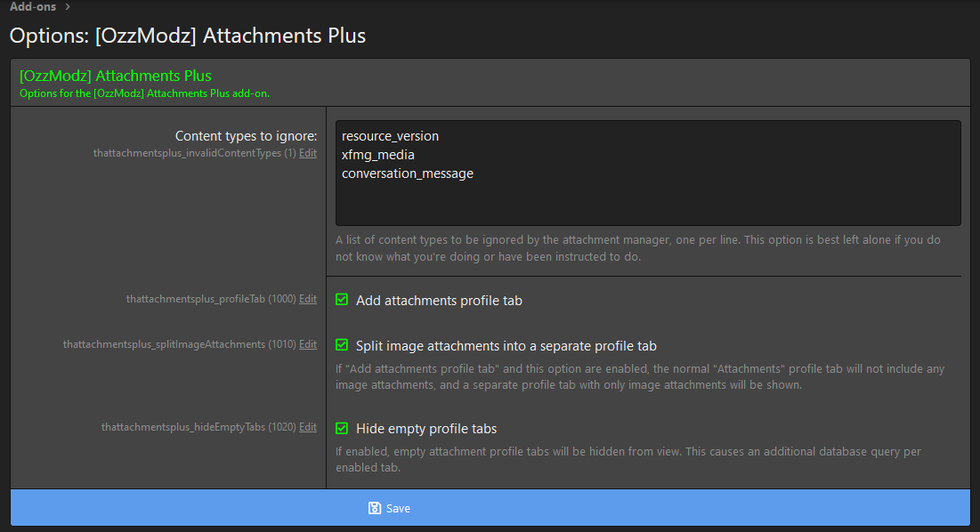Viewport: 980px width, 532px height.
Task: Place cursor on the conversation_message line
Action: (407, 173)
